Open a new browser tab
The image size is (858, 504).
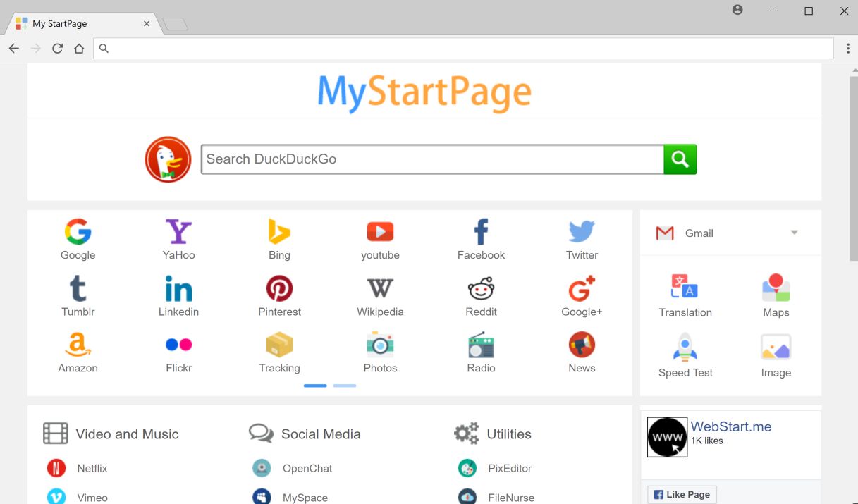[175, 25]
